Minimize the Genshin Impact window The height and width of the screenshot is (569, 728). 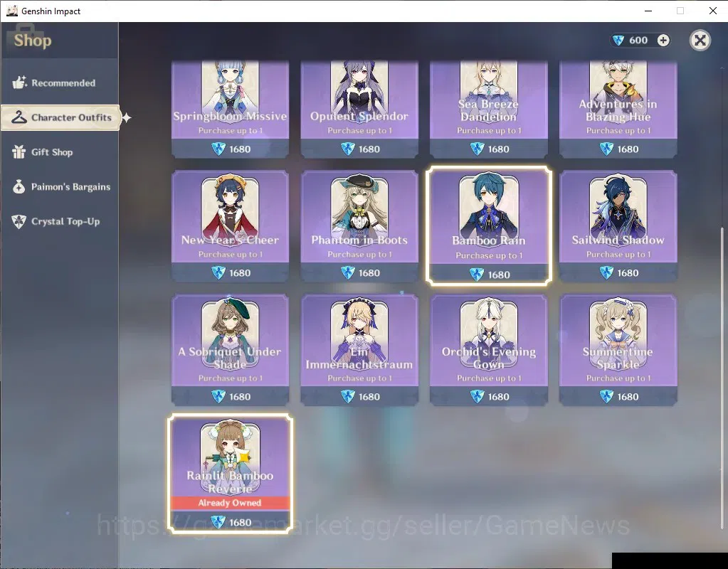(x=648, y=11)
